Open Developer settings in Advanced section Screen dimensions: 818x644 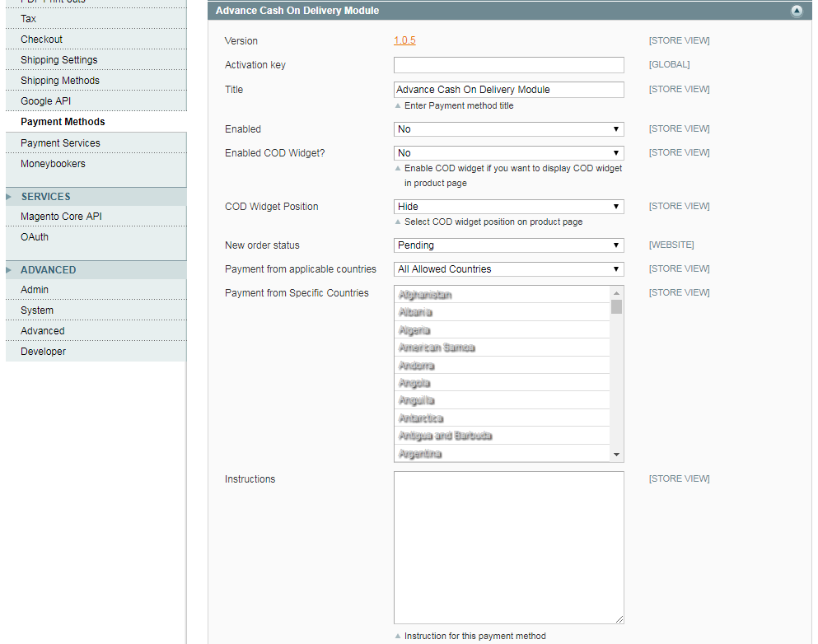pyautogui.click(x=43, y=352)
